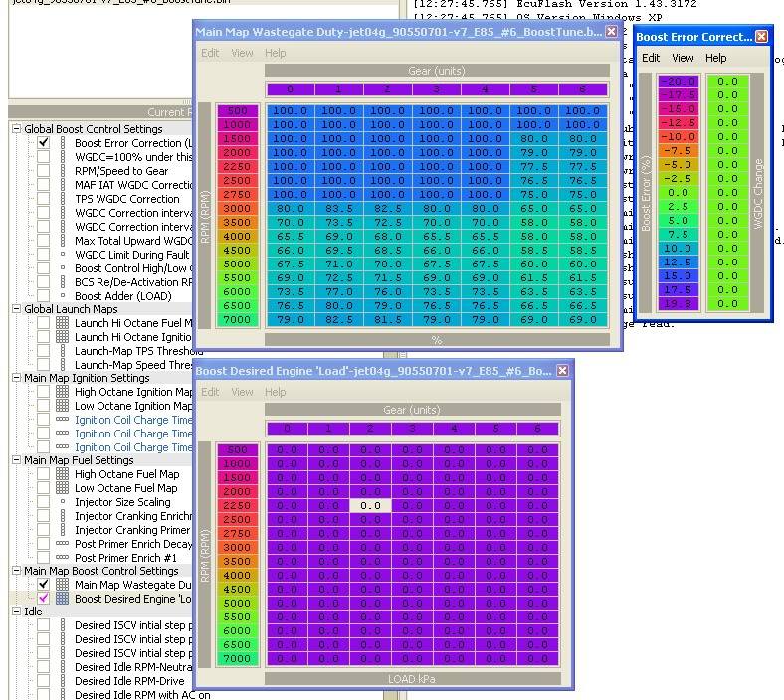Check the TPS WGDC Correction checkbox
784x700 pixels.
pyautogui.click(x=44, y=199)
